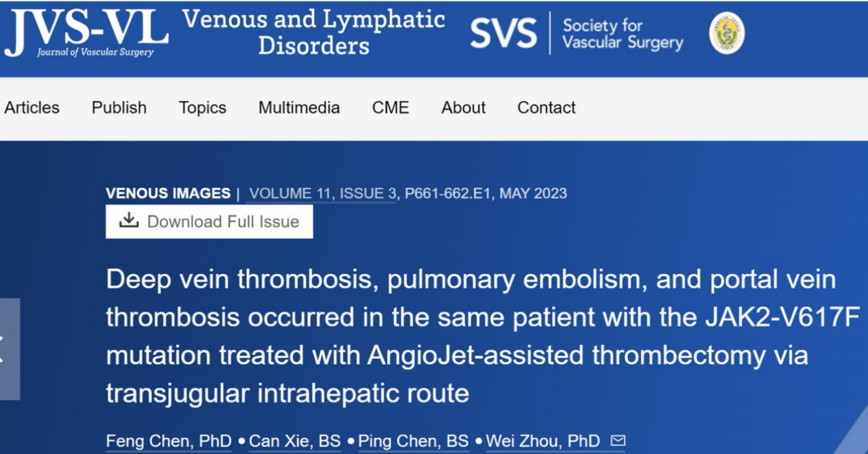
Task: Open author Wei Zhou, PhD link
Action: (x=542, y=441)
